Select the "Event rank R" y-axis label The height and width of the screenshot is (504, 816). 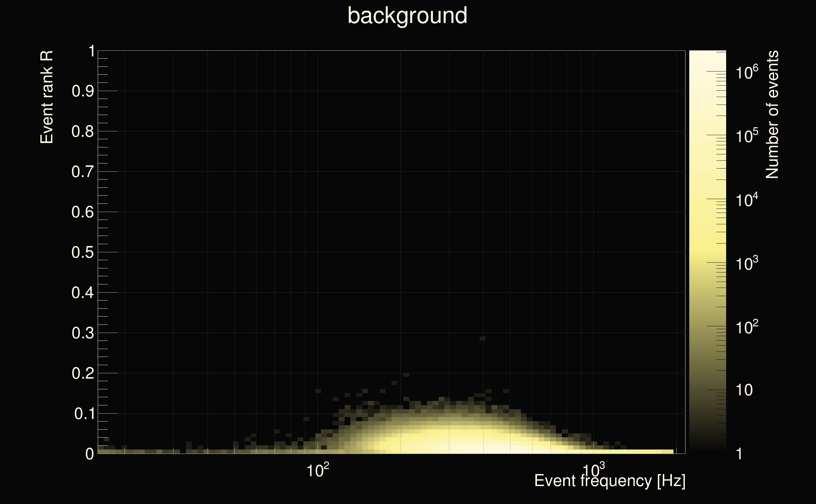click(x=47, y=97)
